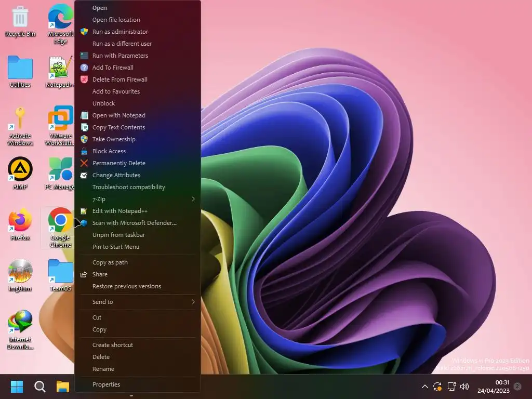Choose Permanently Delete
The width and height of the screenshot is (532, 399).
137,163
